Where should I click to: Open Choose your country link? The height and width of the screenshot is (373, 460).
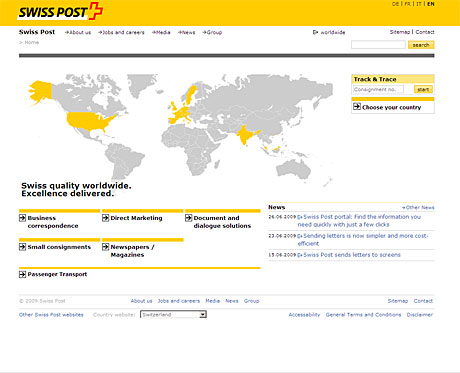pos(391,107)
